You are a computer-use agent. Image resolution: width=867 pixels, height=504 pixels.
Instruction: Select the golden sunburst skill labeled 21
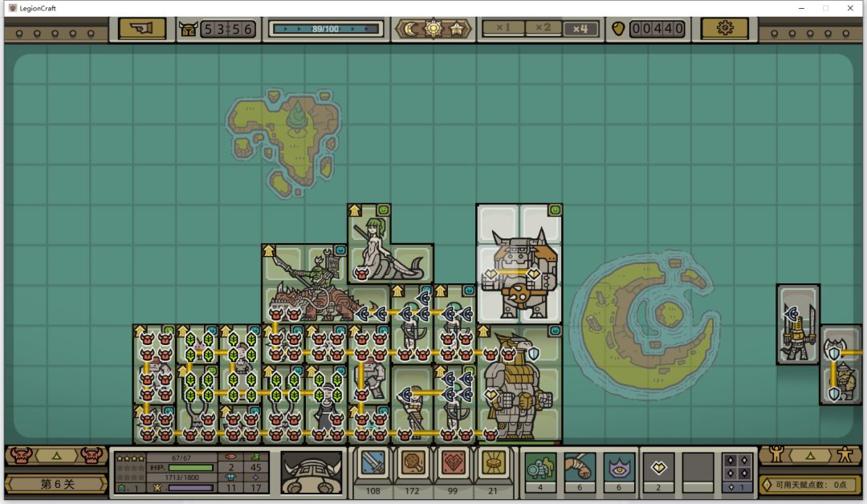(x=493, y=463)
